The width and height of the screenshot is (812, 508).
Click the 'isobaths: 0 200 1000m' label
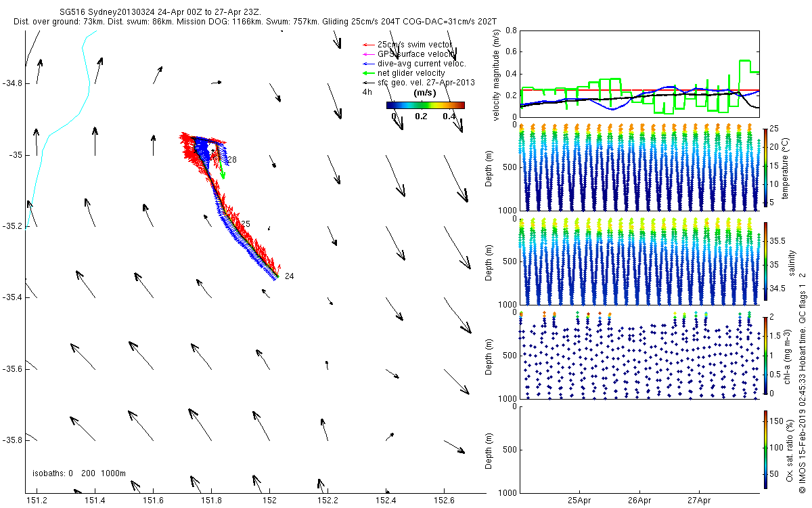click(x=79, y=473)
